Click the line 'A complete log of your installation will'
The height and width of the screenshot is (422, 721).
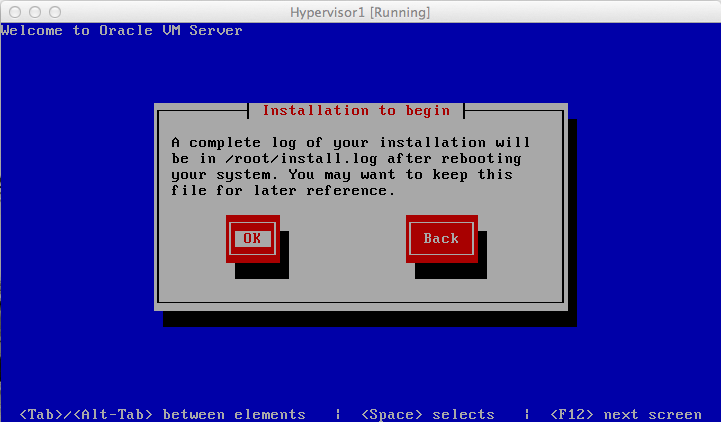(351, 142)
